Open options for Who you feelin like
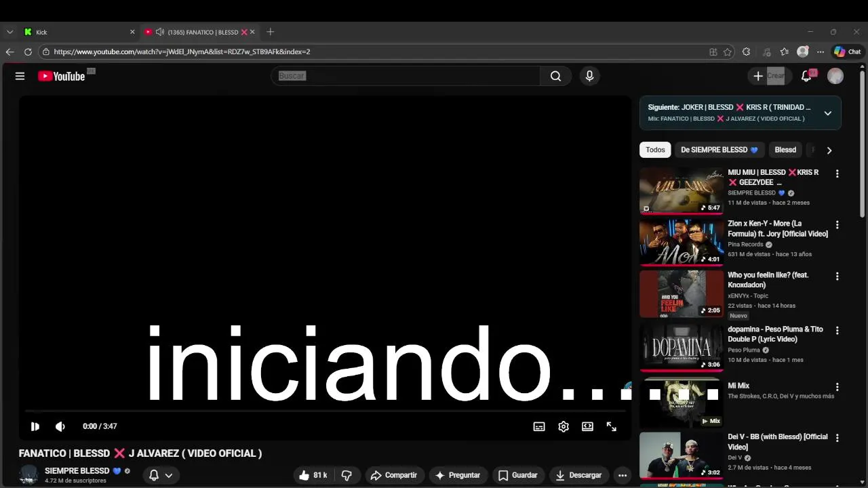Image resolution: width=868 pixels, height=488 pixels. 837,277
